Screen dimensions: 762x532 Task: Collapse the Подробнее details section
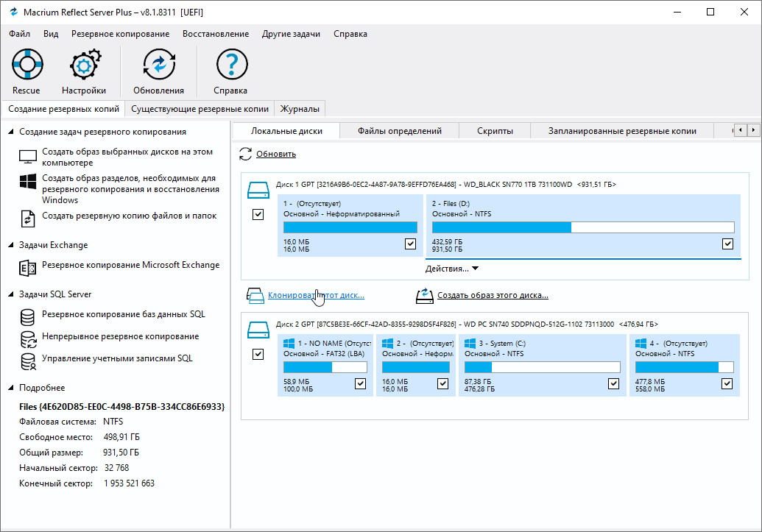[11, 388]
